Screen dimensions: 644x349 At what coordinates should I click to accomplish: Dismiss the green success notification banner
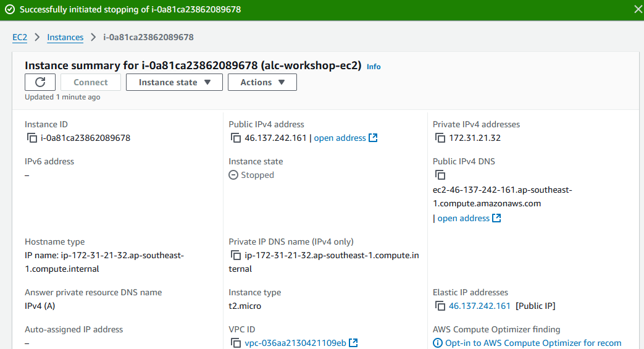(638, 9)
